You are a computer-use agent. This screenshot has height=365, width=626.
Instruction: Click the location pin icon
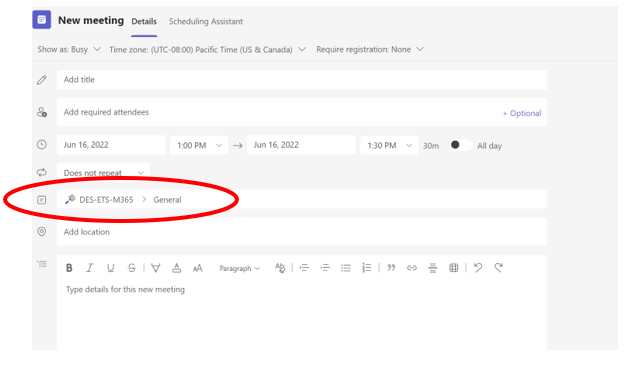(42, 232)
